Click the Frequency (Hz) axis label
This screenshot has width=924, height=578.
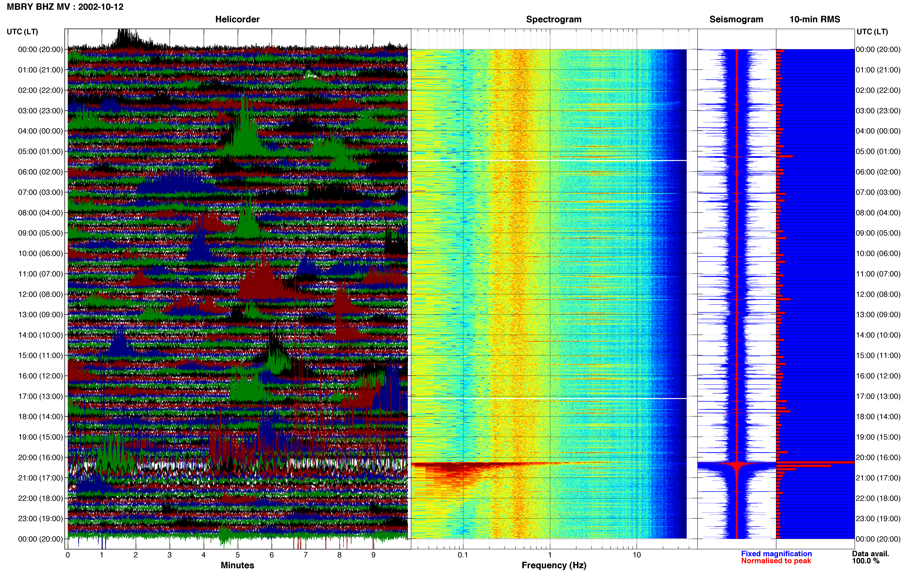pos(554,565)
